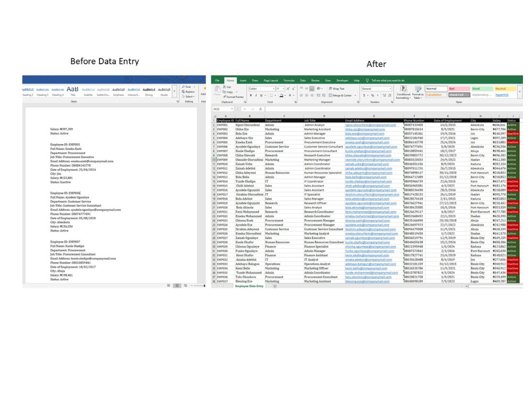The width and height of the screenshot is (532, 399).
Task: Open the File tab in Excel
Action: click(217, 80)
